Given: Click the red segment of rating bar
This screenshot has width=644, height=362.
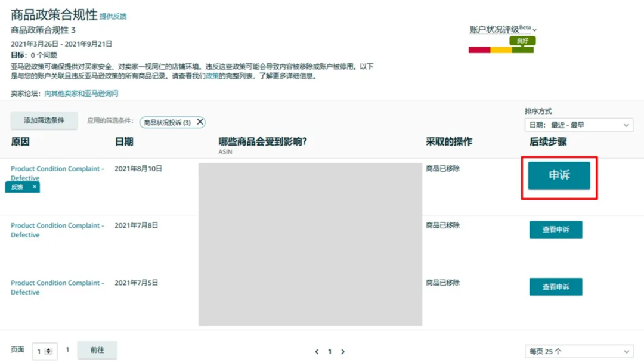Looking at the screenshot, I should (479, 50).
